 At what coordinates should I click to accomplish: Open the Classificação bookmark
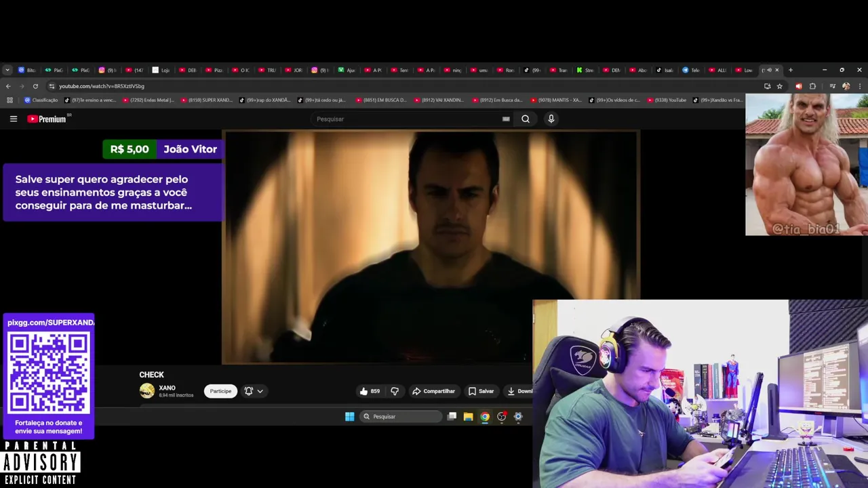[x=41, y=100]
